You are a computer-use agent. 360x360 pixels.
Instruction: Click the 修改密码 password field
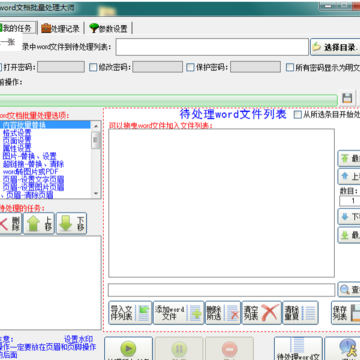click(x=157, y=67)
